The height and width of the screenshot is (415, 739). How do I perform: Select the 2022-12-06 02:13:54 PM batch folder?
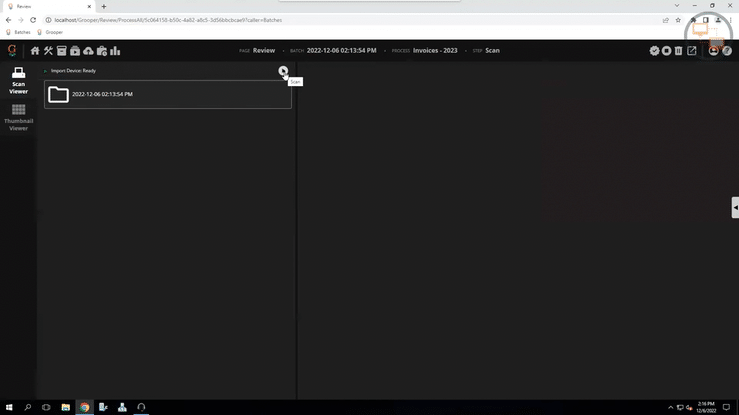(167, 94)
